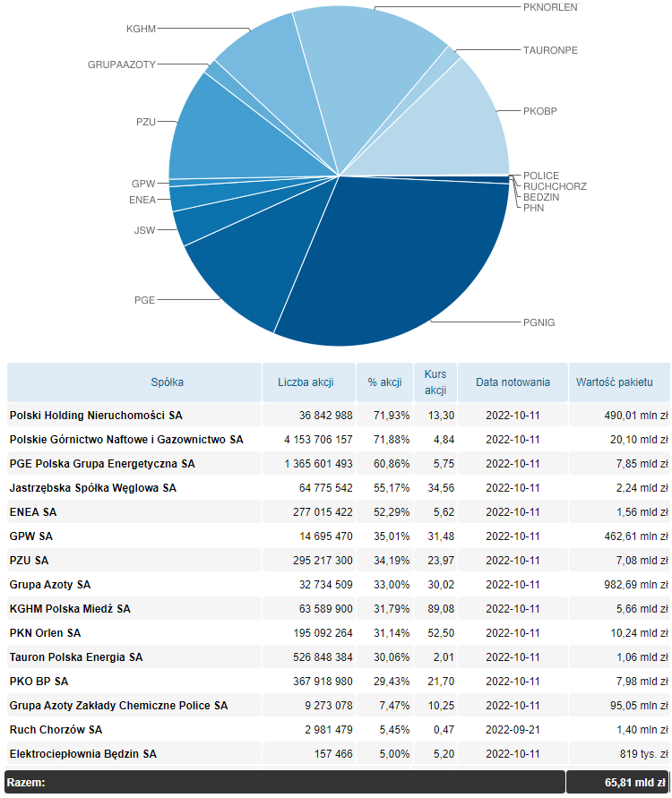Open KGHM Polska Miedź SA link
This screenshot has width=672, height=798.
point(70,609)
